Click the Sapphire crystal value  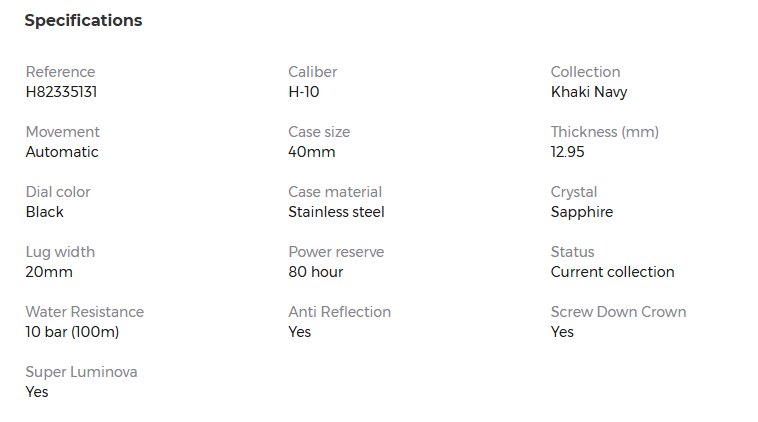coord(582,212)
